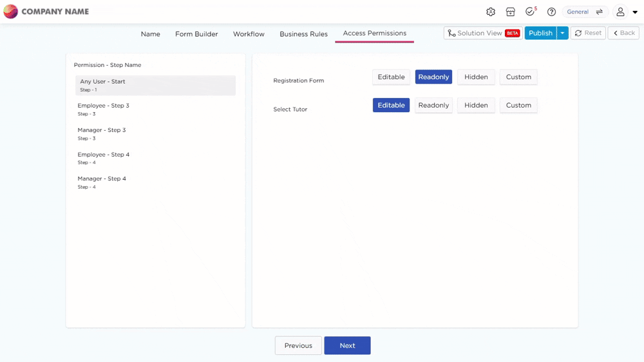The height and width of the screenshot is (362, 644).
Task: Open the tasks checkmark icon with badge
Action: tap(530, 12)
